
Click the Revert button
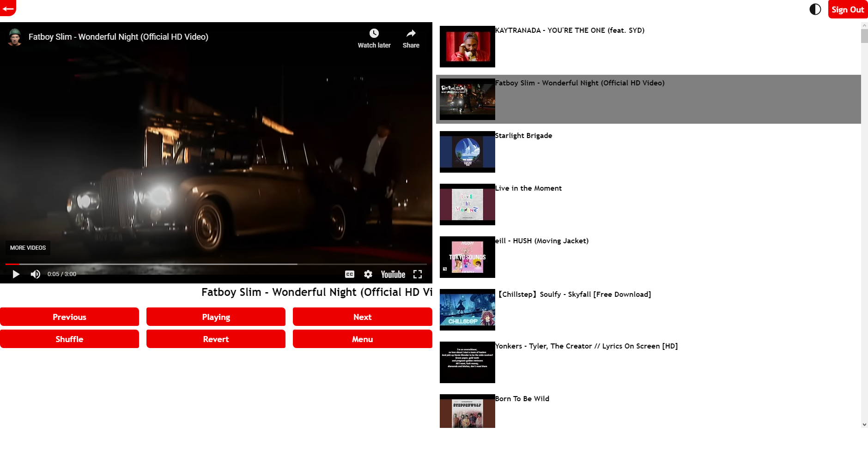click(216, 339)
